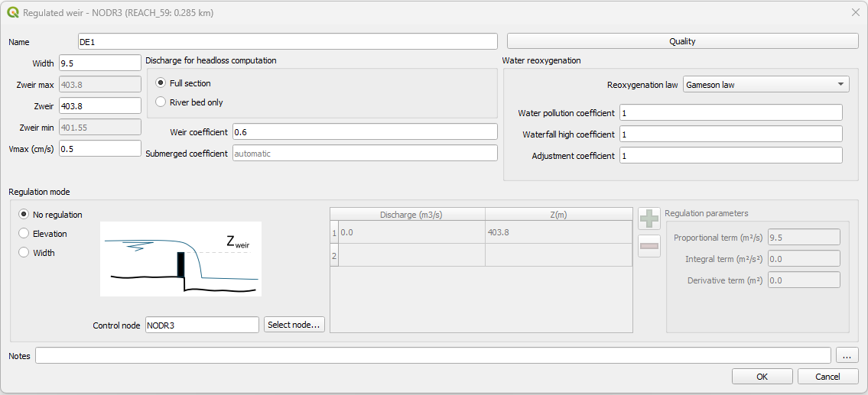868x395 pixels.
Task: Open notes editor with ellipsis button
Action: click(847, 355)
